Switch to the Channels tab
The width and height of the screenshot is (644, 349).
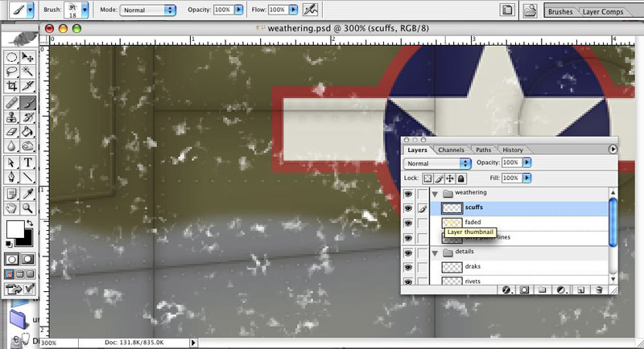[451, 150]
